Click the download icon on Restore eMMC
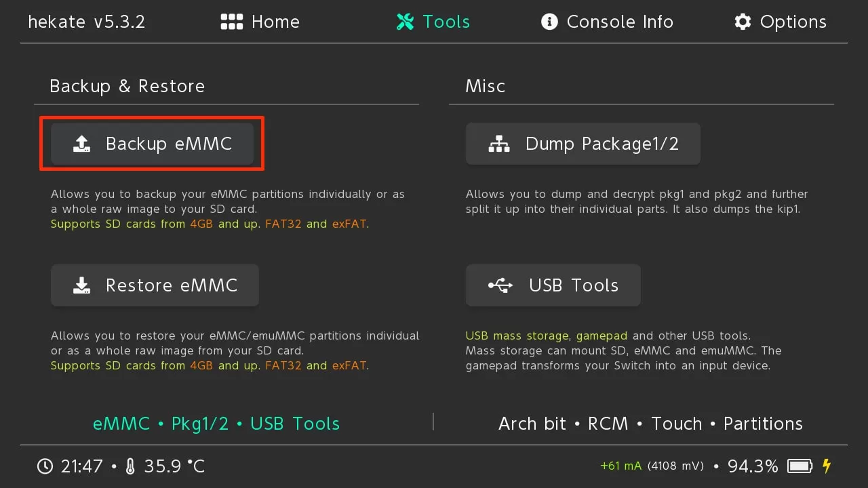The height and width of the screenshot is (488, 868). click(x=81, y=285)
